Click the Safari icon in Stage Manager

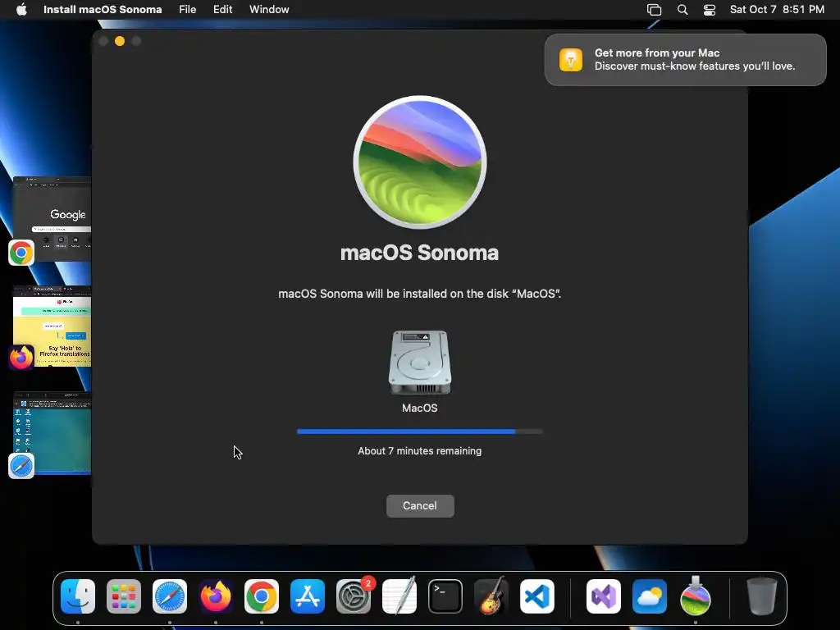pos(21,466)
